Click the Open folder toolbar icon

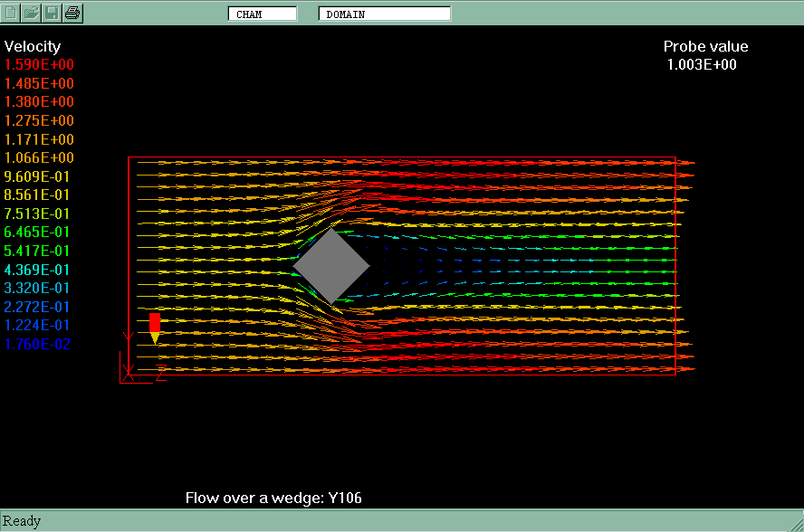32,13
